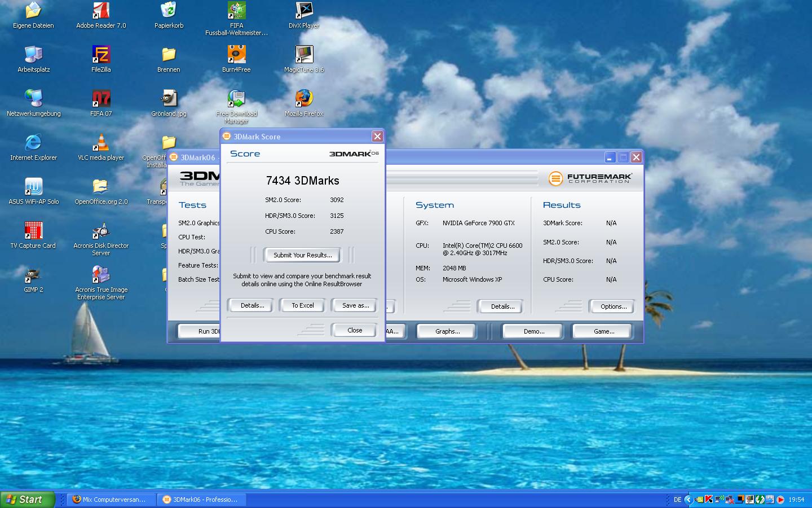Select the OpenOffice.org 2.0 desktop shortcut

tap(101, 192)
